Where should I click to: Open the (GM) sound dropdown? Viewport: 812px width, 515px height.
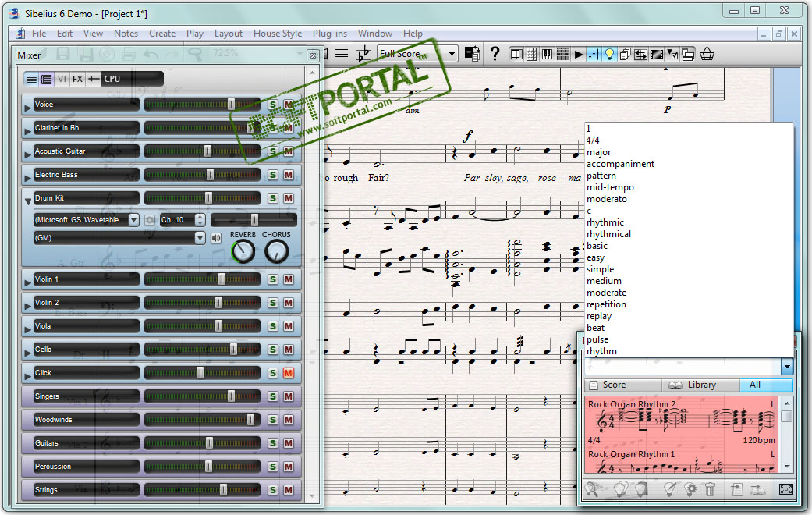click(x=200, y=238)
